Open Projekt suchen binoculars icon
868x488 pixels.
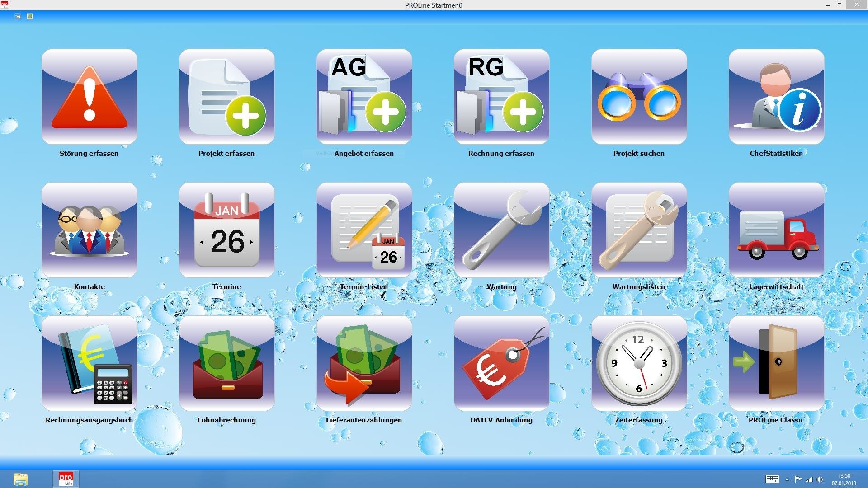pyautogui.click(x=639, y=97)
